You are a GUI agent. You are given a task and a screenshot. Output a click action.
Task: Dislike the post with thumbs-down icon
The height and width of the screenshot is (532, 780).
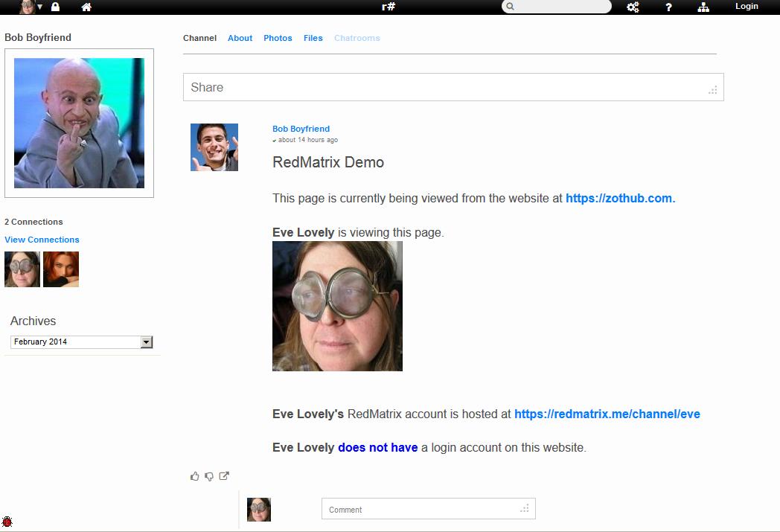click(x=209, y=476)
